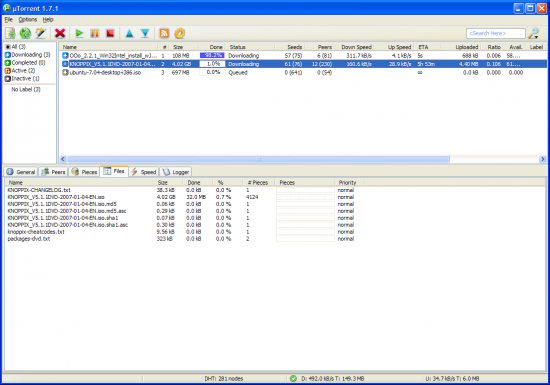Click the upload speed status bar entry
The height and width of the screenshot is (385, 550).
pos(452,378)
